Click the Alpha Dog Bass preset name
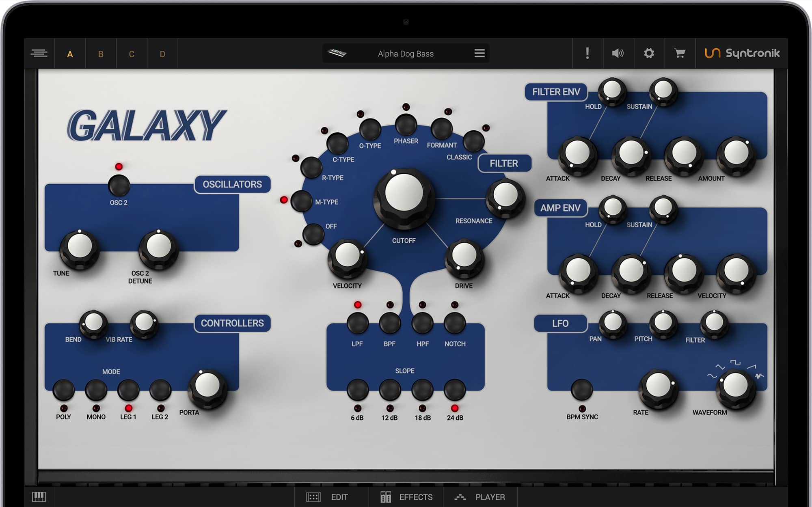This screenshot has height=507, width=812. coord(406,54)
